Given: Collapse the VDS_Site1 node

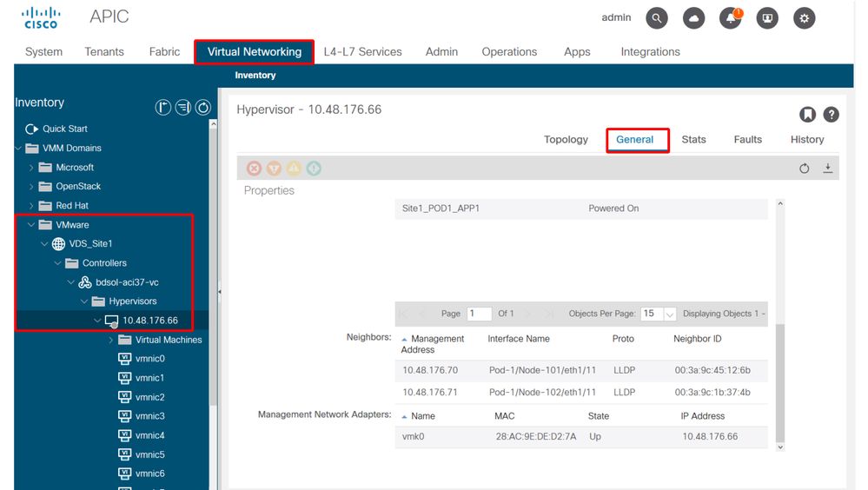Looking at the screenshot, I should 44,243.
